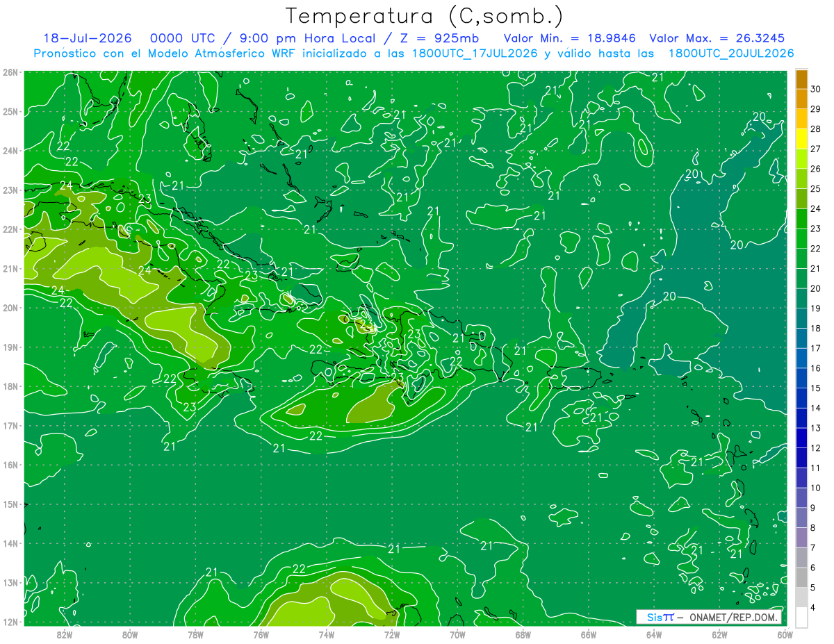Click the 'Pronóstico con el Modelo Atmósferico WRF' line
834x644 pixels.
coord(413,53)
